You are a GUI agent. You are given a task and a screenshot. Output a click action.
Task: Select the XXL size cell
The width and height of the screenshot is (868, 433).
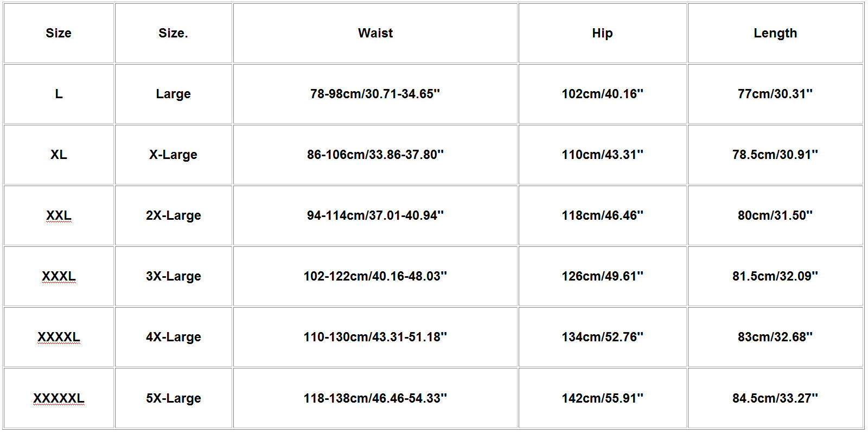(x=59, y=215)
